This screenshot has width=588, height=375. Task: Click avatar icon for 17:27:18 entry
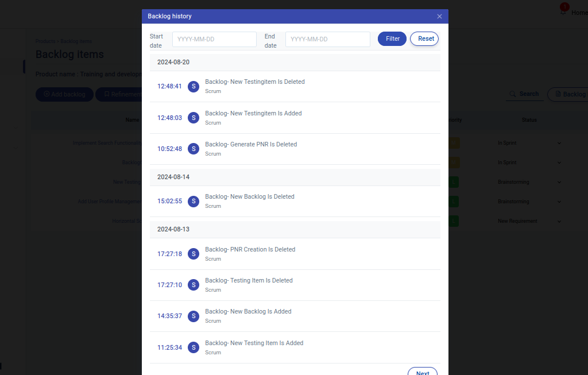tap(194, 254)
